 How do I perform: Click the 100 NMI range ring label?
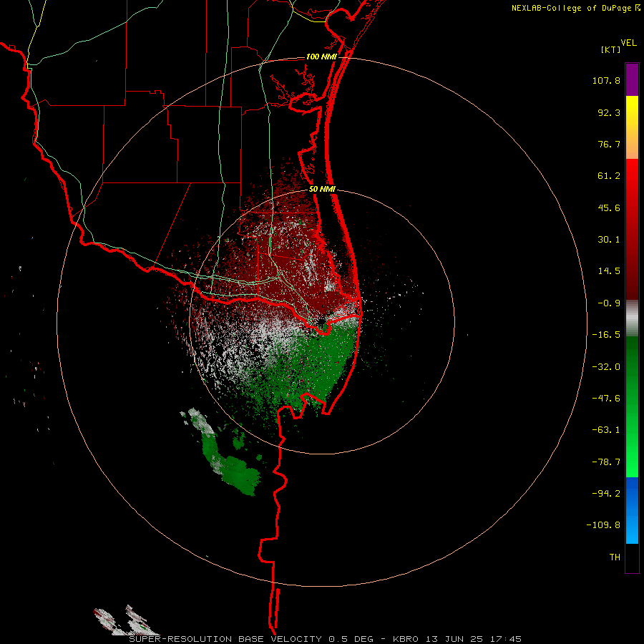(x=321, y=57)
